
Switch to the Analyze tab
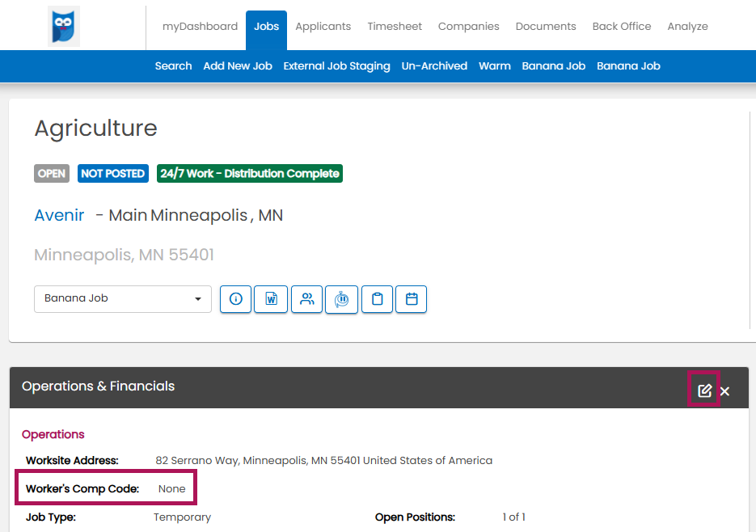(x=687, y=26)
